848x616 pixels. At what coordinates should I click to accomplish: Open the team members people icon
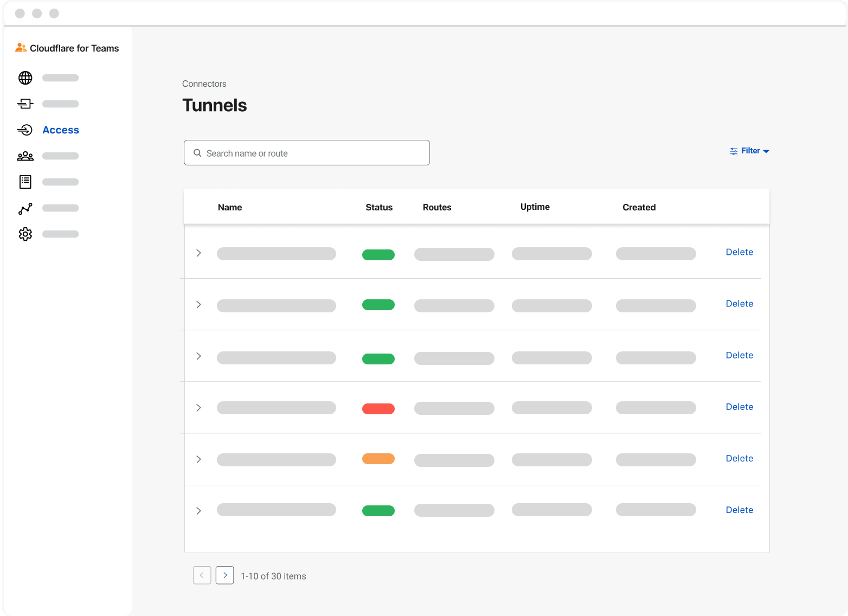pos(25,156)
